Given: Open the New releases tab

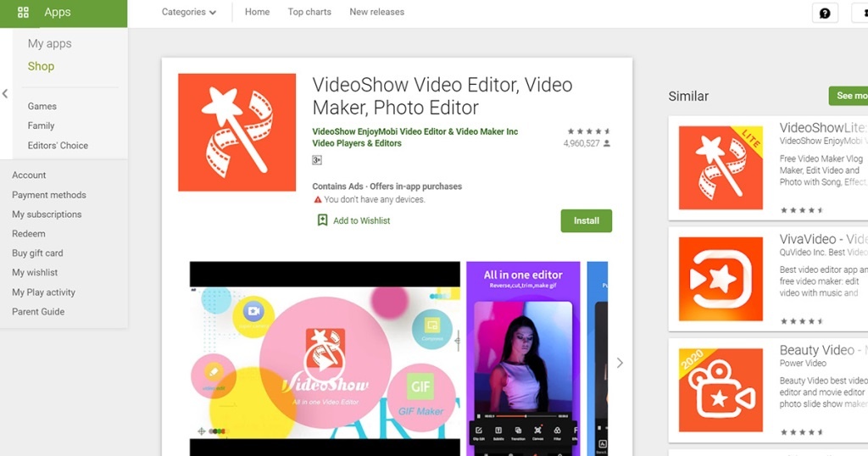Looking at the screenshot, I should [376, 13].
